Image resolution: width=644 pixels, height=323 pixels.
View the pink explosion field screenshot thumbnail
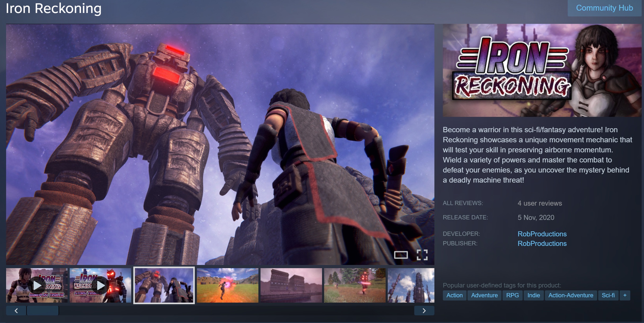(x=227, y=285)
